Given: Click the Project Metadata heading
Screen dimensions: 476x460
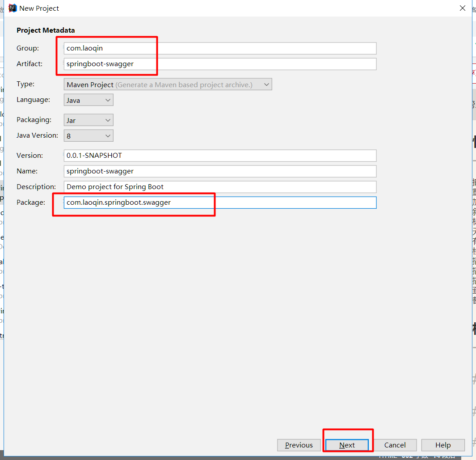Looking at the screenshot, I should [x=46, y=30].
